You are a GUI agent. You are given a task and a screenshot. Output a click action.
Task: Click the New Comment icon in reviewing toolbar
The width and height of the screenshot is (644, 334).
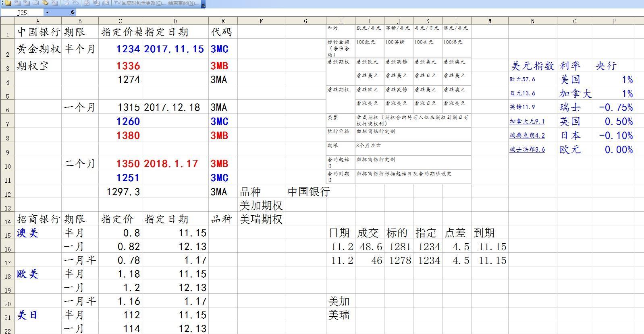8,3
